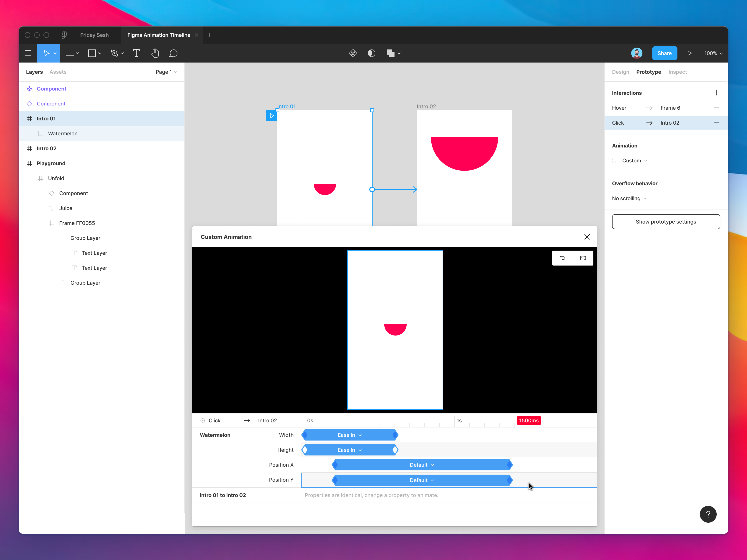Click Show prototype settings

pyautogui.click(x=666, y=221)
